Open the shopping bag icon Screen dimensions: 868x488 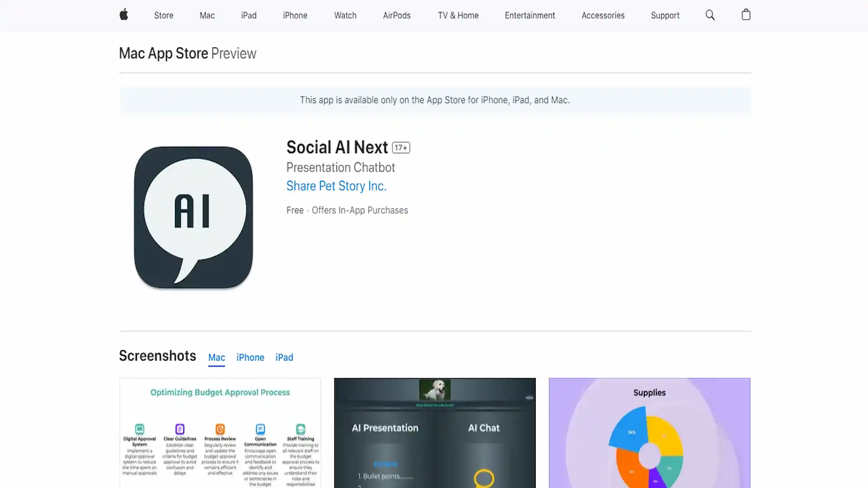(x=746, y=15)
